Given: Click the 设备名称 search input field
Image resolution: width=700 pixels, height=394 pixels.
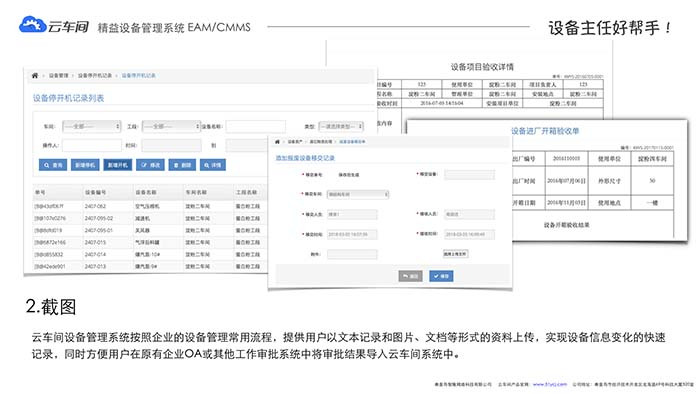Looking at the screenshot, I should [255, 126].
